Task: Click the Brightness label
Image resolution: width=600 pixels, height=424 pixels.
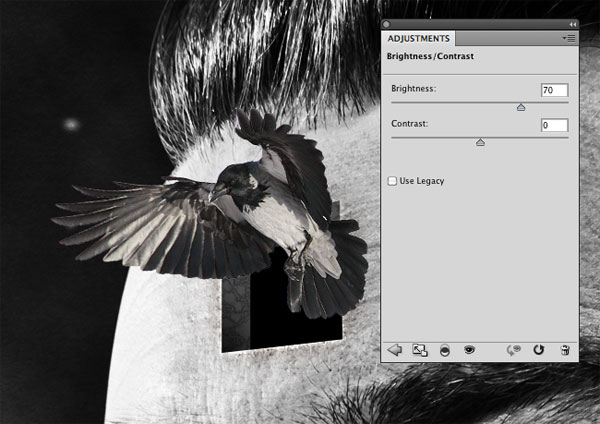Action: pos(414,89)
